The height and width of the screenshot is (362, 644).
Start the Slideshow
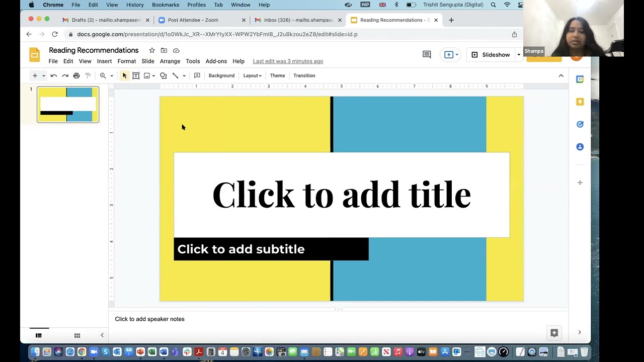[x=491, y=54]
